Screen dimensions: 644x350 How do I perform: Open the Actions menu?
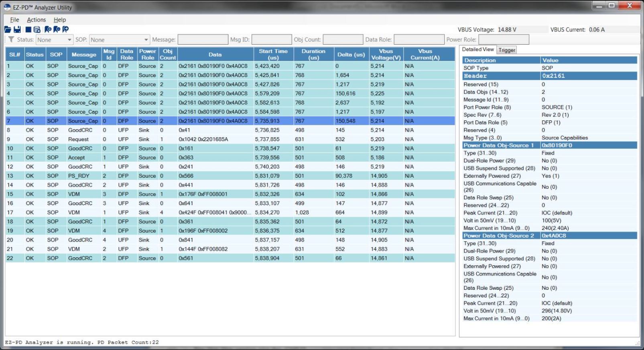point(36,20)
